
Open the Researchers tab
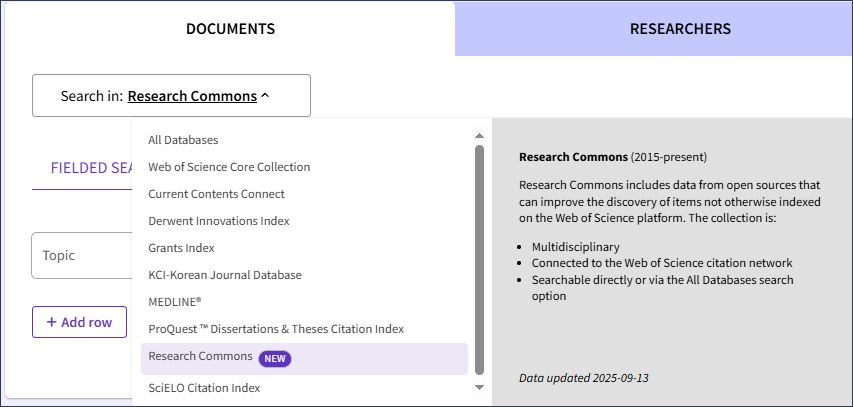click(680, 29)
